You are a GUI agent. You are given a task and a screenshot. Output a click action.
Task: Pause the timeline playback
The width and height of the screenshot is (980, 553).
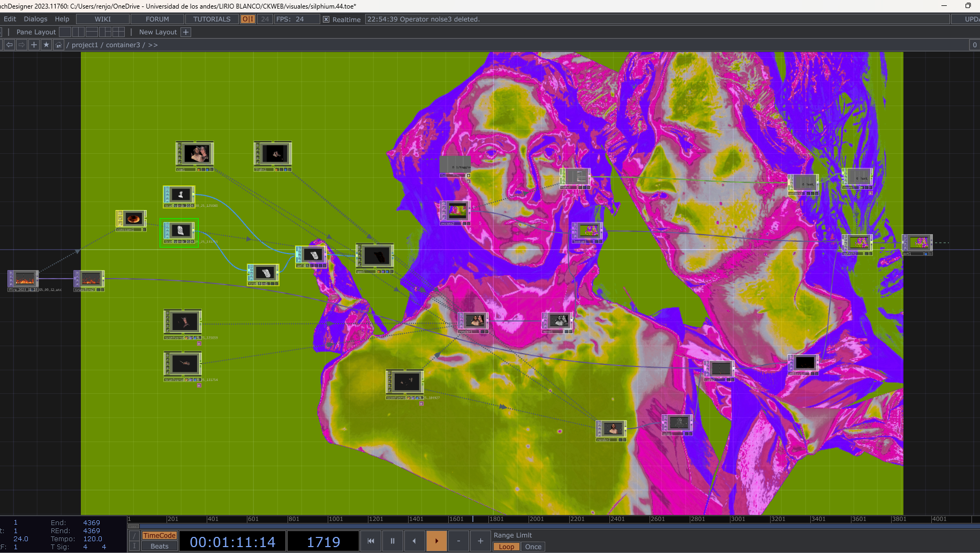(393, 541)
